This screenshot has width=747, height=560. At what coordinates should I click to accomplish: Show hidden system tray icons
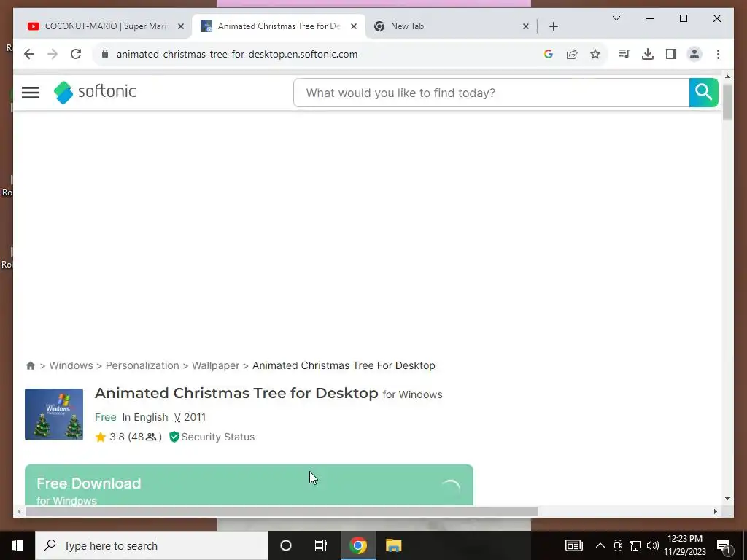tap(600, 545)
